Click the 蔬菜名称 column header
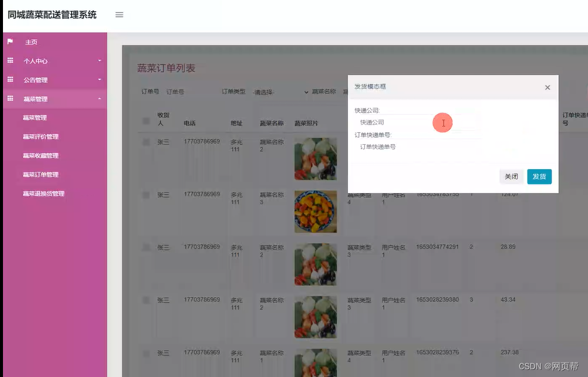The image size is (588, 377). (272, 123)
